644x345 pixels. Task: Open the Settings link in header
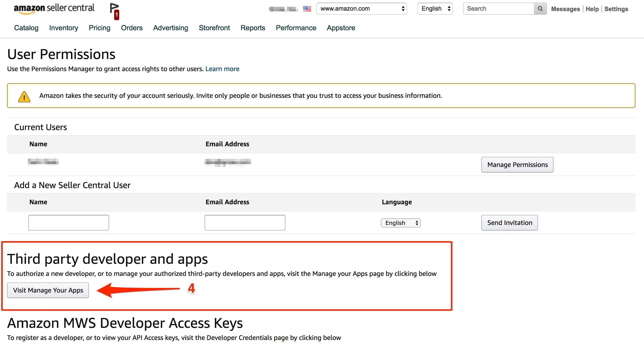[x=616, y=9]
